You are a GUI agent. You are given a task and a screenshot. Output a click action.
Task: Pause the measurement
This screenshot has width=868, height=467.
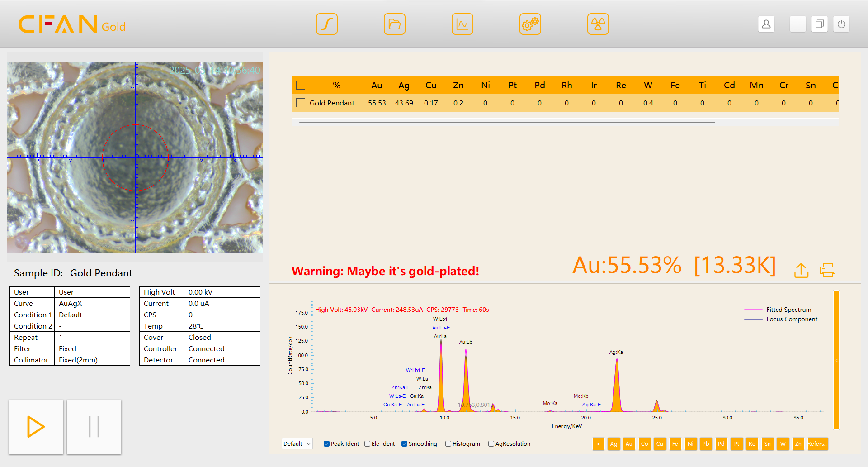(x=94, y=427)
